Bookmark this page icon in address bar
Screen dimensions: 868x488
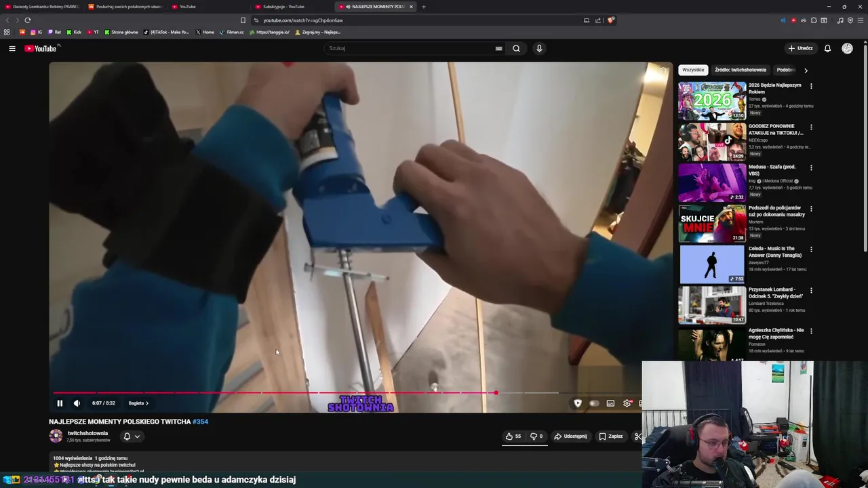tap(243, 20)
